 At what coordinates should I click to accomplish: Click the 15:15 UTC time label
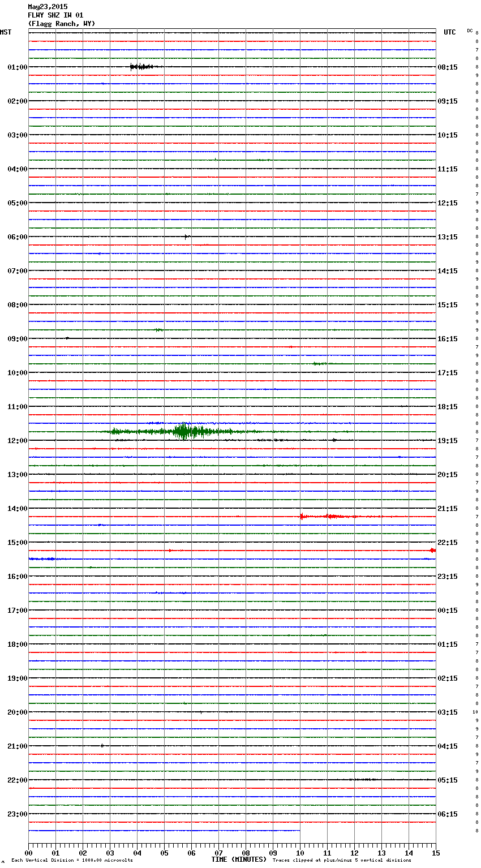448,305
